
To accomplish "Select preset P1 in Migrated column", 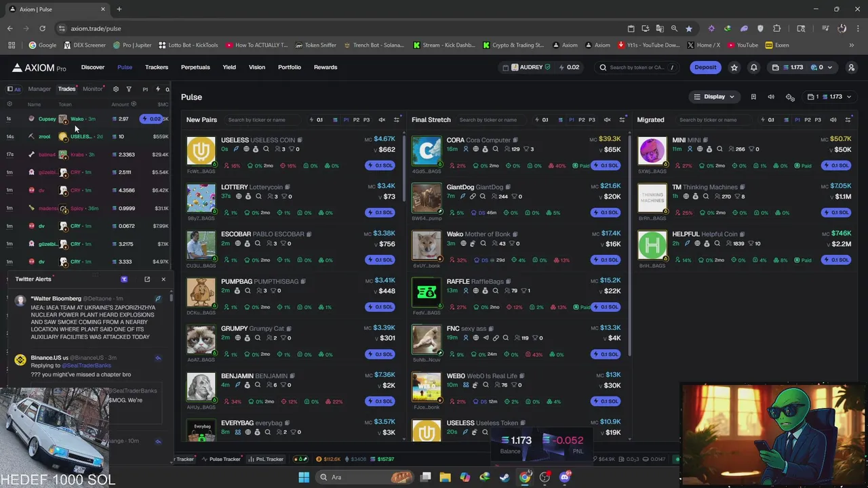I will (797, 120).
